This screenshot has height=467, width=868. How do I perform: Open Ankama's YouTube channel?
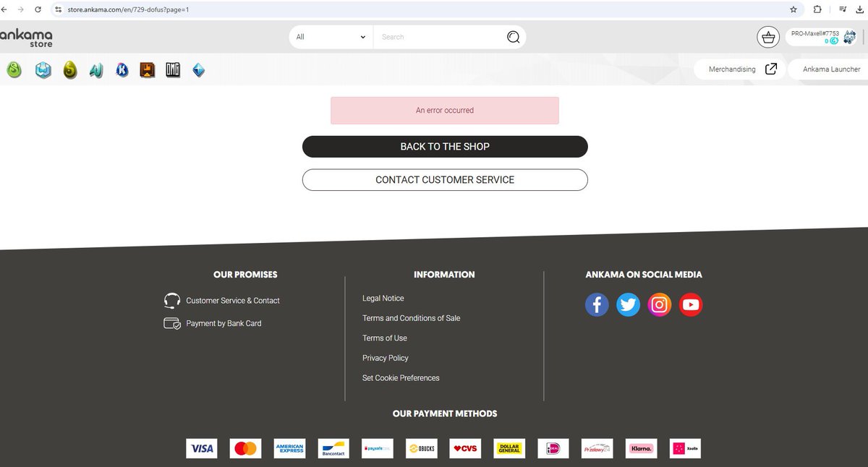691,304
